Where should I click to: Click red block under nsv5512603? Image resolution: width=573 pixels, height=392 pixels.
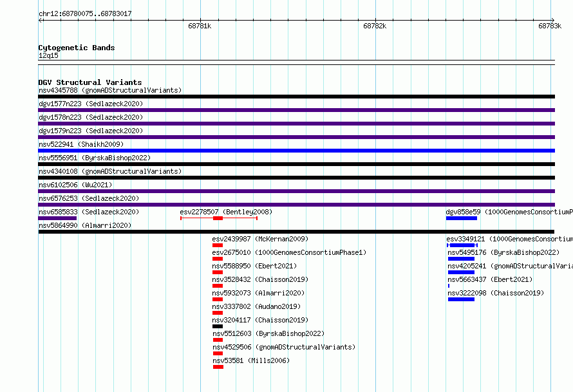(x=218, y=340)
